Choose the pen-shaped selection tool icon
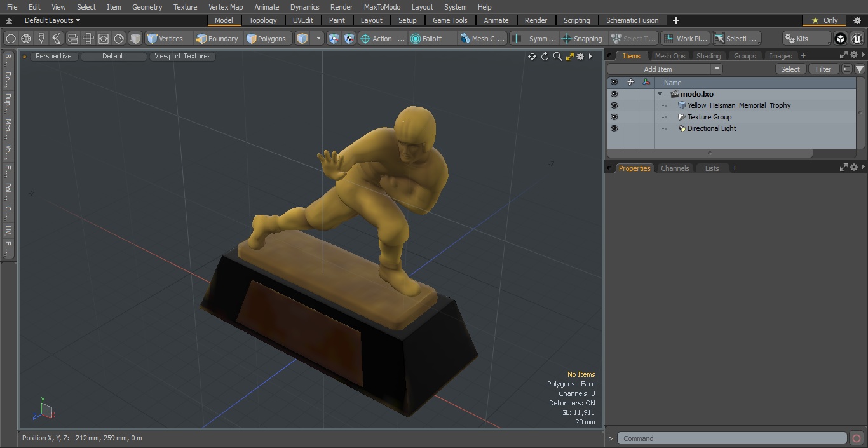 (x=41, y=39)
